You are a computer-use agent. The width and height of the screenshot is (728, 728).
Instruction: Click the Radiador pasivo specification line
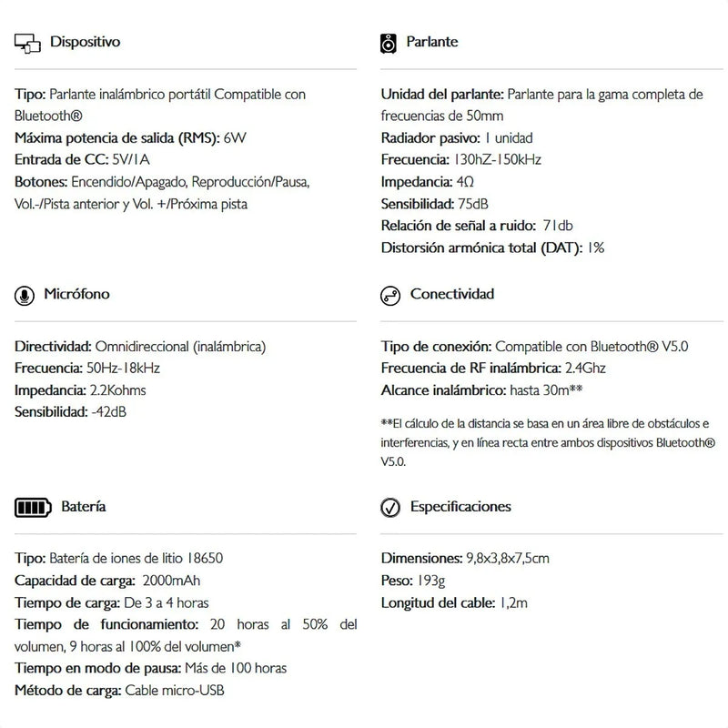456,138
